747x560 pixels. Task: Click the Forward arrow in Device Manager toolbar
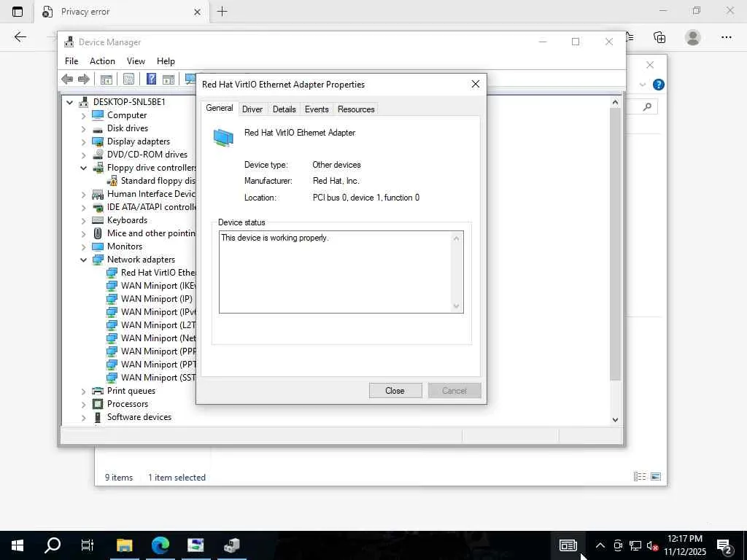(x=84, y=79)
